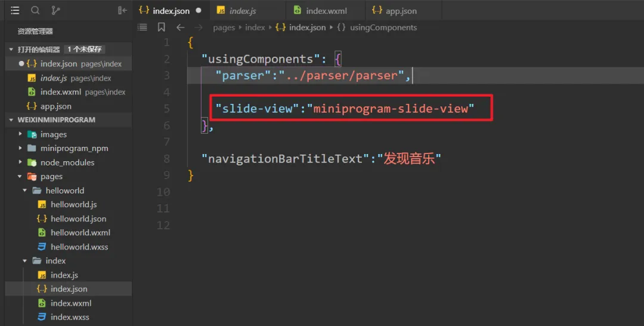Expand the images folder

20,134
